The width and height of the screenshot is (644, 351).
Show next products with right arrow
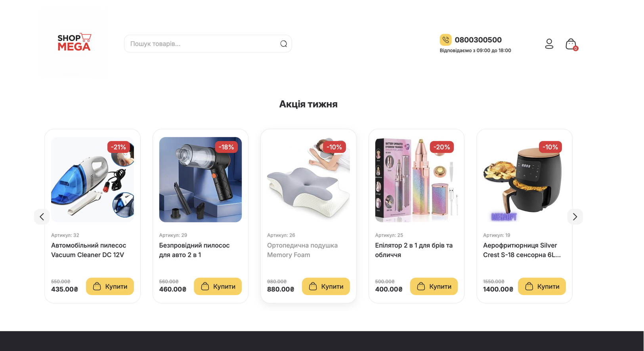(x=575, y=217)
